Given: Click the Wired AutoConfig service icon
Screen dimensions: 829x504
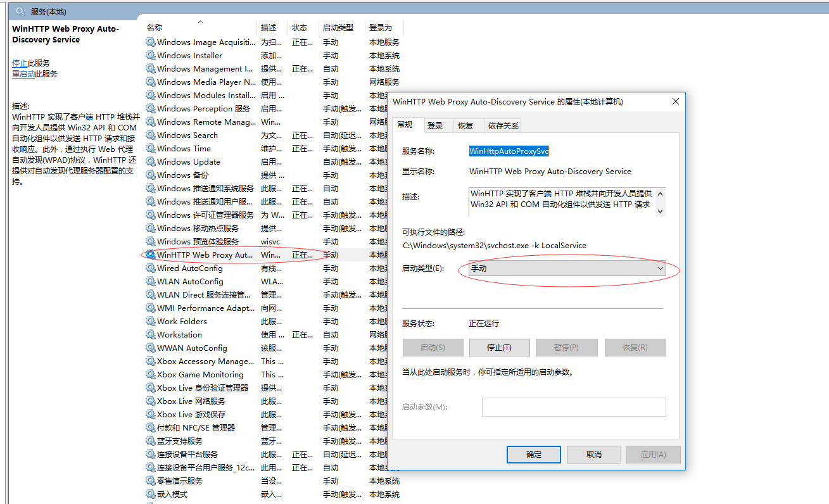Looking at the screenshot, I should coord(150,268).
